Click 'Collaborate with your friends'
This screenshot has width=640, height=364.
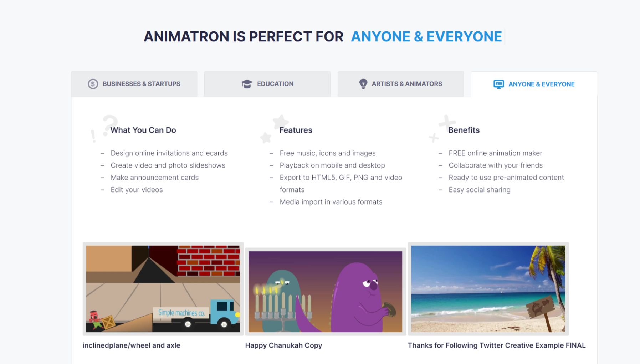pos(496,165)
